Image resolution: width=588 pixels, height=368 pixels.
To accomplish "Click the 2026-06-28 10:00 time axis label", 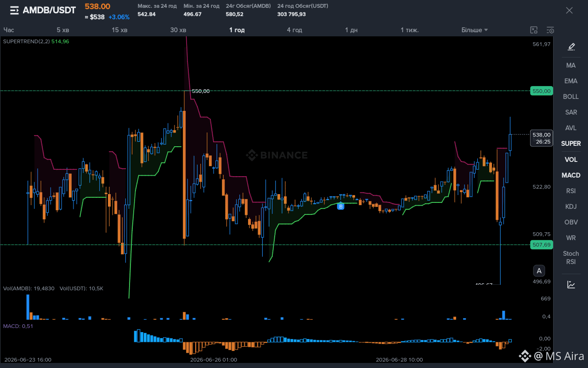I will point(399,360).
